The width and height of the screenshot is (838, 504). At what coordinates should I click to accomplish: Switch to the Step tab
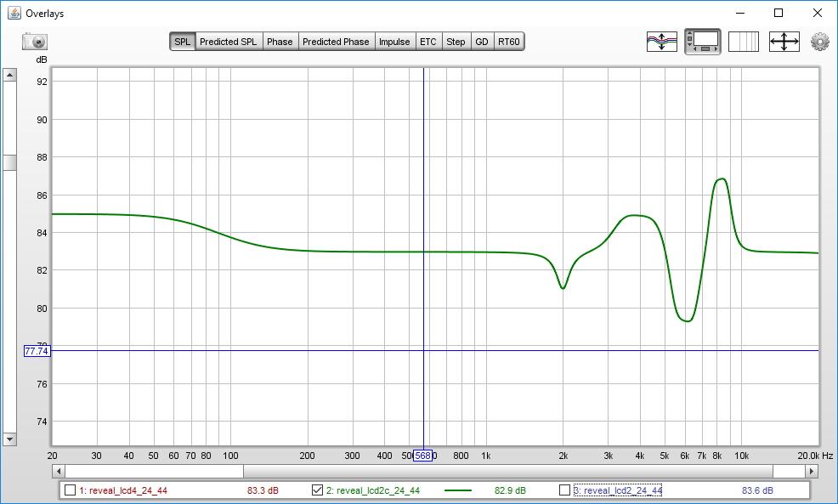click(x=456, y=42)
